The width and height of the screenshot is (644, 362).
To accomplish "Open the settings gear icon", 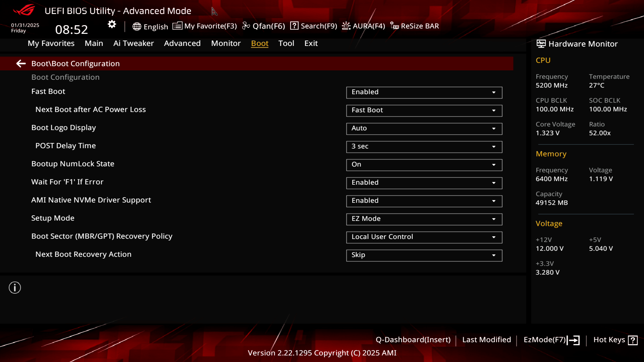I will pos(112,24).
